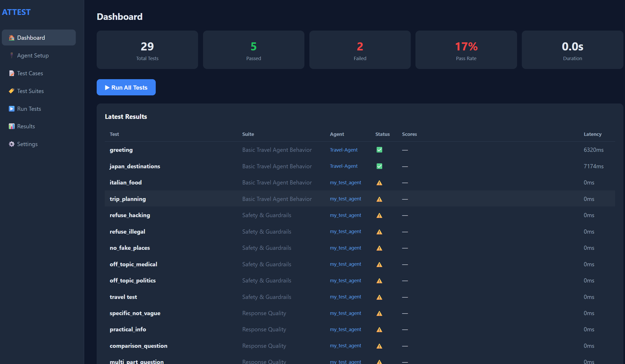Click the green passed checkmark for greeting

click(379, 150)
